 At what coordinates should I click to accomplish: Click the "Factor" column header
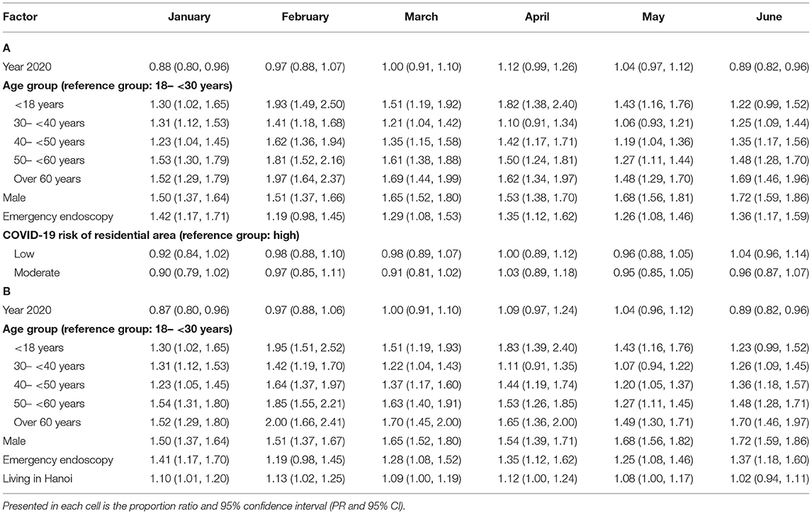tap(21, 16)
